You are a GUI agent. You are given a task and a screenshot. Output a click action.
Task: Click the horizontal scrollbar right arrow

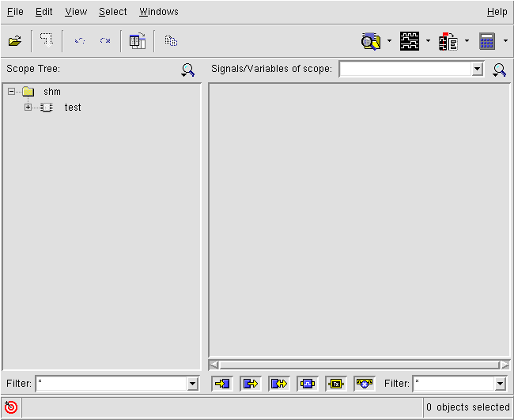click(505, 365)
